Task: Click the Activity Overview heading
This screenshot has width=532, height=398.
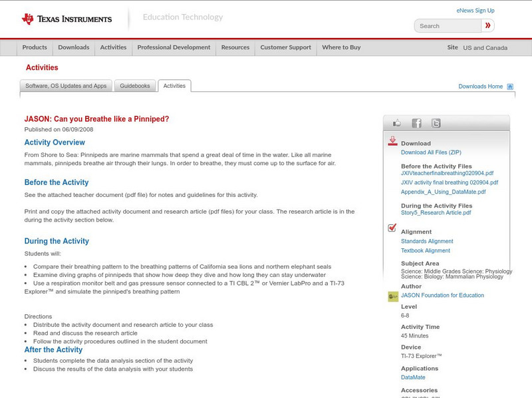Action: [x=55, y=142]
